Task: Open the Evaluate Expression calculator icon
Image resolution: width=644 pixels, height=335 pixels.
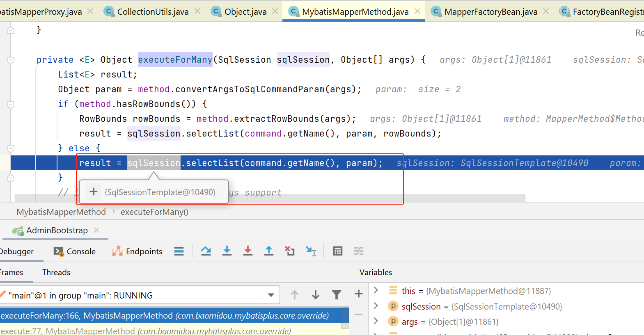Action: tap(338, 251)
